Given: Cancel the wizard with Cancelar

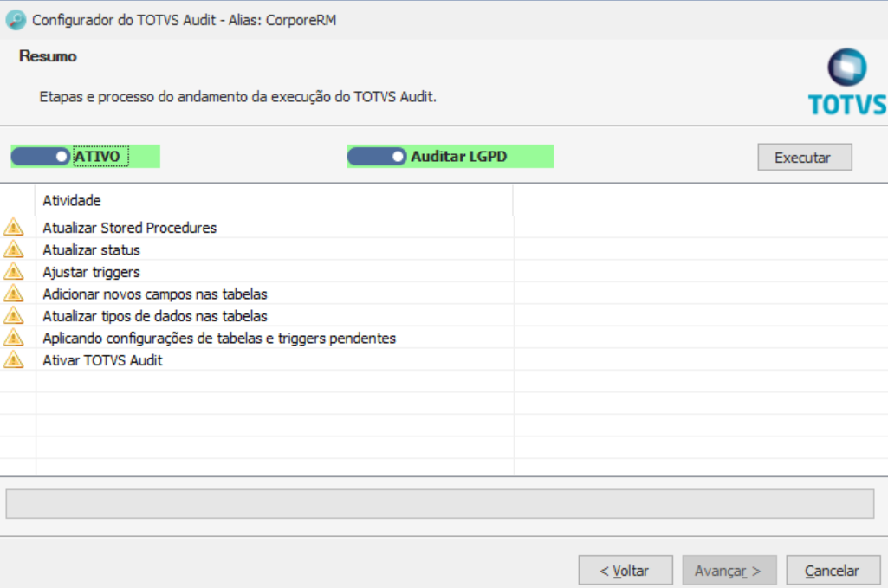Looking at the screenshot, I should (x=833, y=570).
